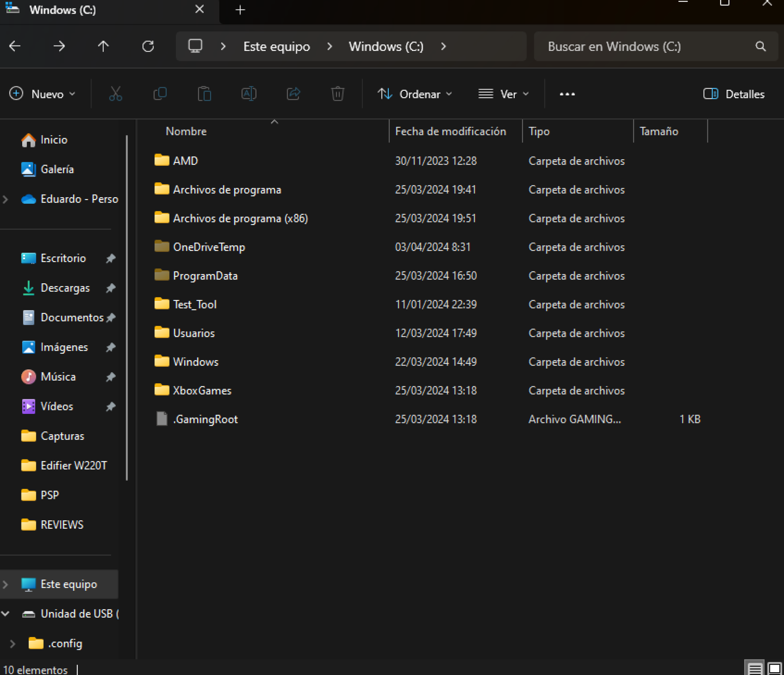Click the search magnifier icon
Viewport: 784px width, 675px height.
tap(760, 46)
